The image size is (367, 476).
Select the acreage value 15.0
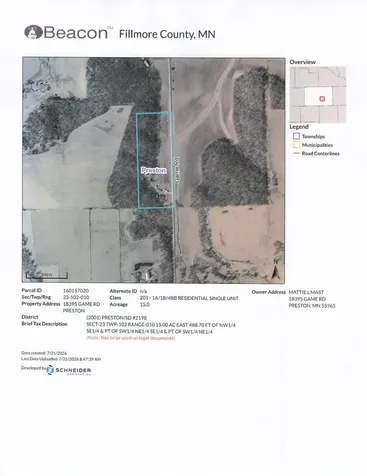[145, 305]
